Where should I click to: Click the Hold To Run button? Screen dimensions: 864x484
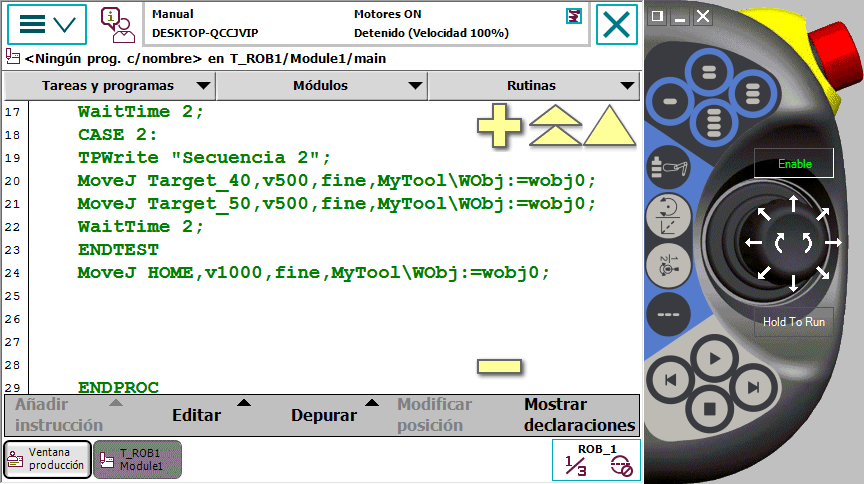tap(794, 321)
